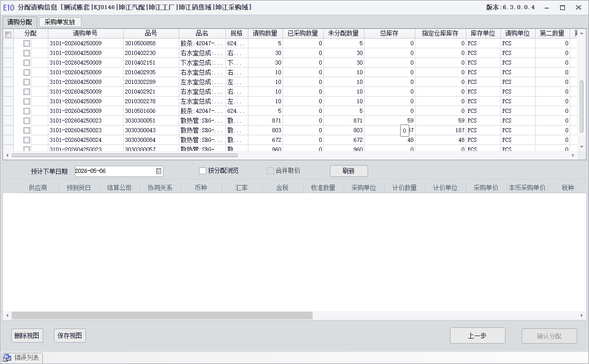Open the 错误列表 tab at bottom
The height and width of the screenshot is (364, 589).
click(22, 357)
